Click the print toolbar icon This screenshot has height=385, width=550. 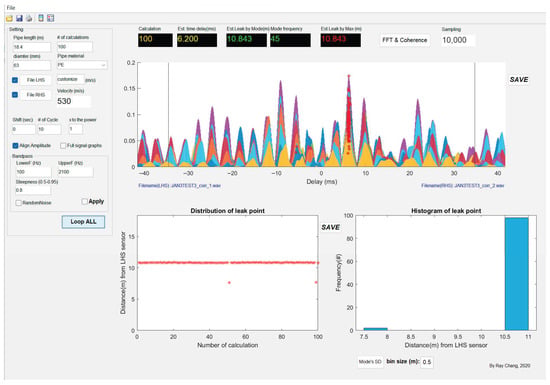[x=29, y=18]
